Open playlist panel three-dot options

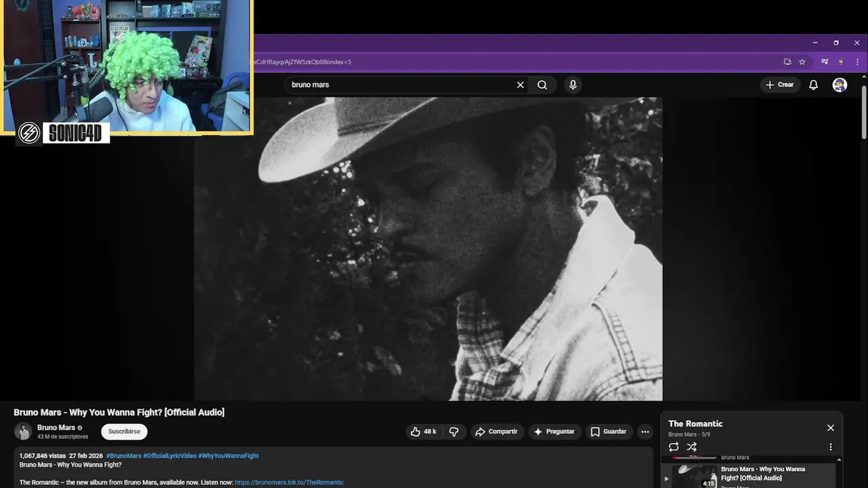click(831, 447)
